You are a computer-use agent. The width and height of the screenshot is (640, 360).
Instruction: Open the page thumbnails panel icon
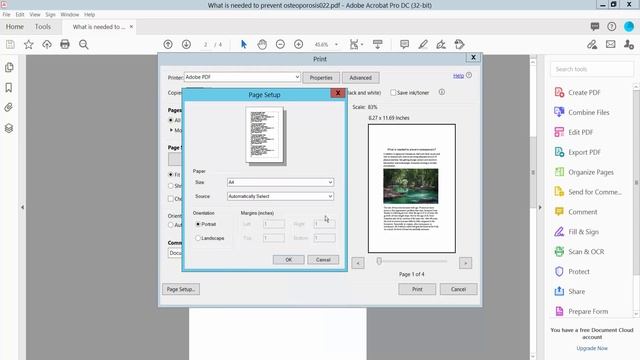click(9, 67)
